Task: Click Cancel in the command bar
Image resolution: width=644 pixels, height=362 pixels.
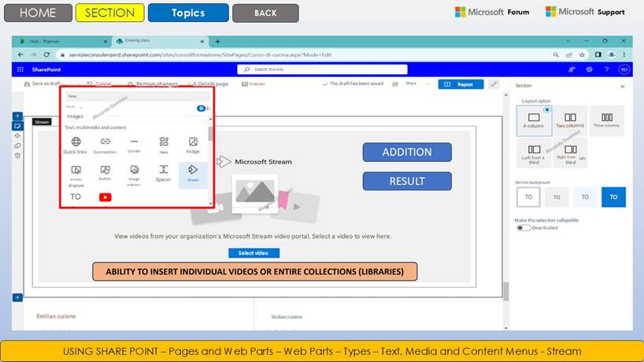Action: 99,83
